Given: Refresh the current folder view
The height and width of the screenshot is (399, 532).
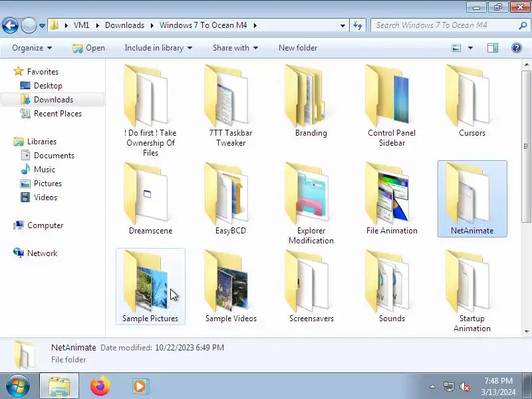Looking at the screenshot, I should click(358, 25).
